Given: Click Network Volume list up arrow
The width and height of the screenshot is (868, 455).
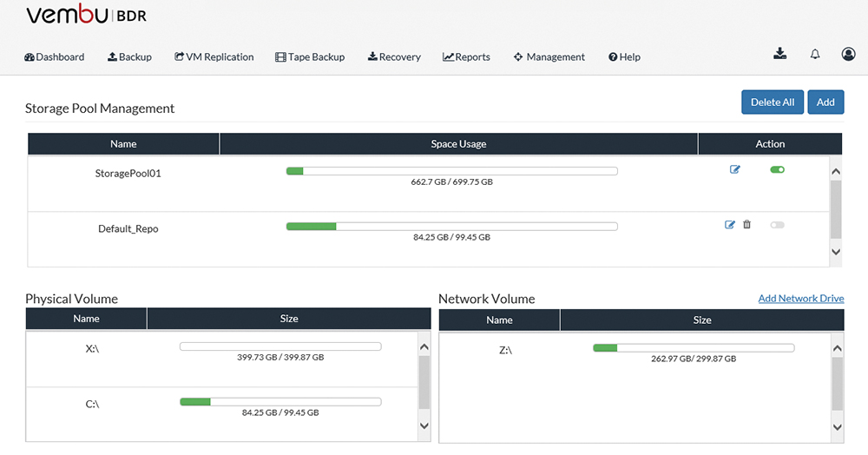Looking at the screenshot, I should tap(837, 348).
